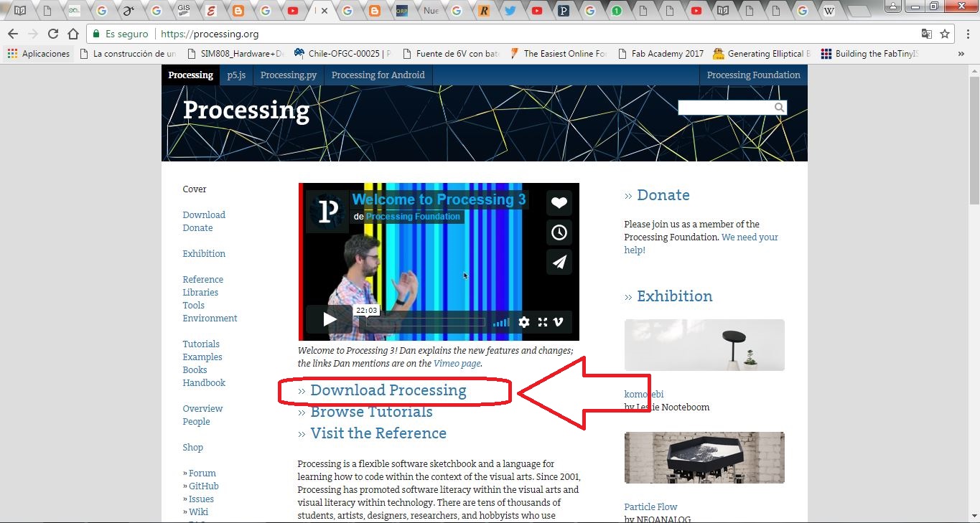Open the Particle Flow exhibition link
980x523 pixels.
650,507
